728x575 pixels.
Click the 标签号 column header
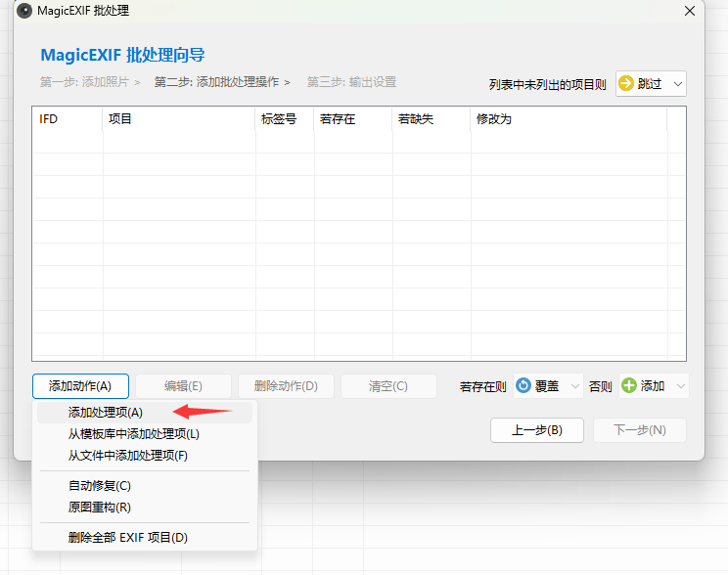(284, 119)
